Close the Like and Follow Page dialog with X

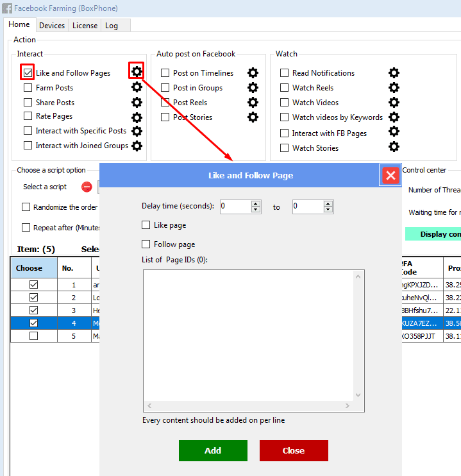tap(390, 175)
